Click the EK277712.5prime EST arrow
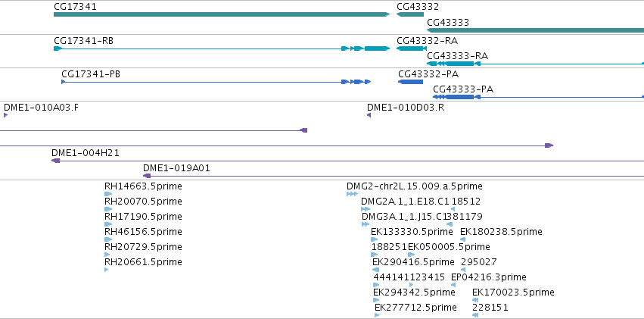 (377, 315)
